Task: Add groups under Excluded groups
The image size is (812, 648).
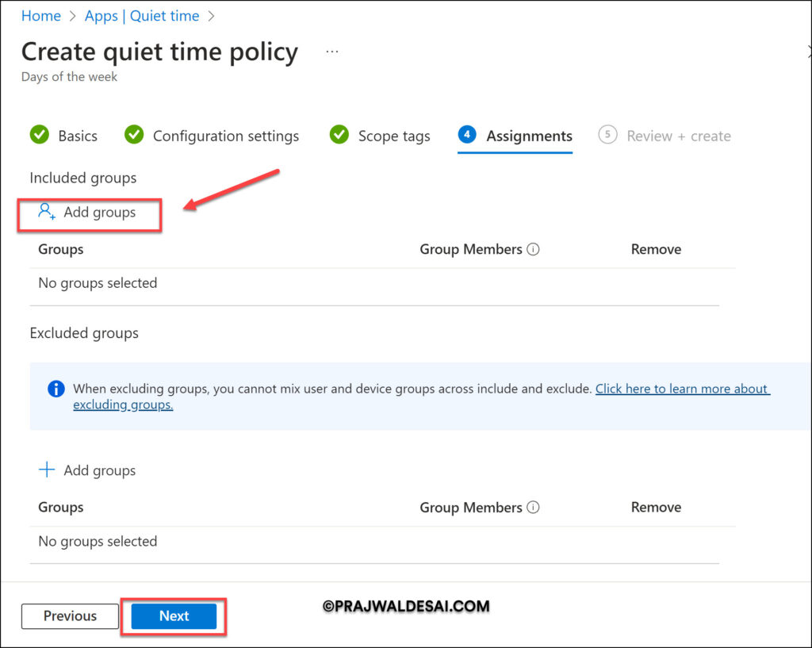Action: (x=87, y=470)
